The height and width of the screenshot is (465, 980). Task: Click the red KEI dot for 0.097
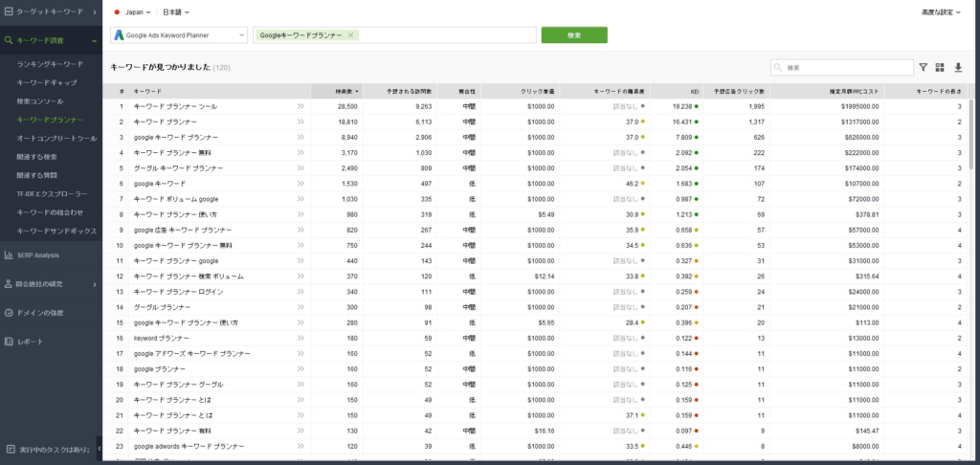pyautogui.click(x=697, y=431)
